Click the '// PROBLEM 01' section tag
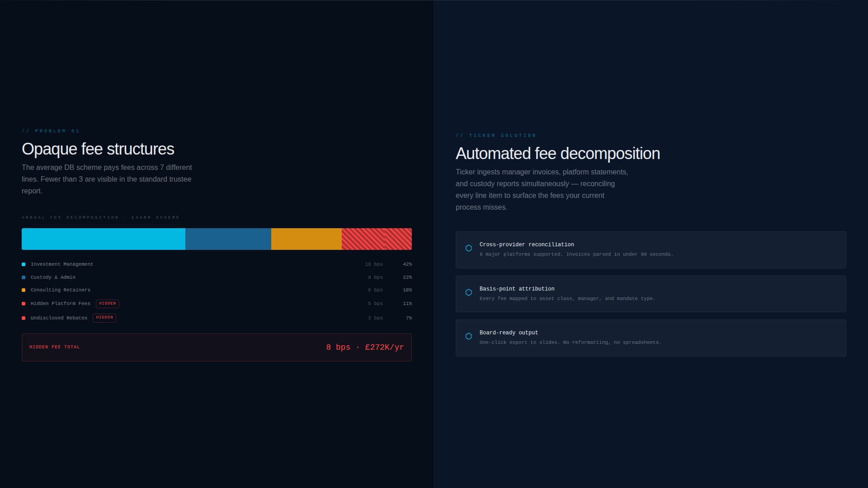Image resolution: width=868 pixels, height=488 pixels. tap(51, 131)
